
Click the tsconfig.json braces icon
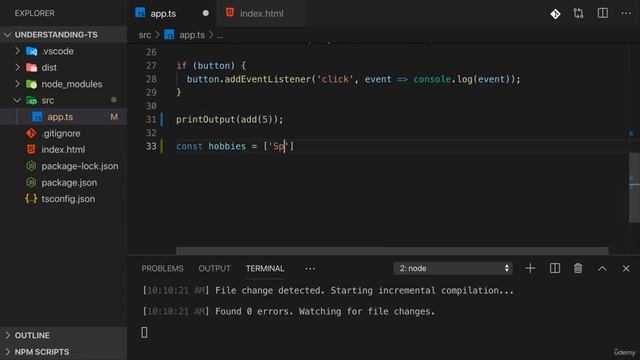pos(31,199)
